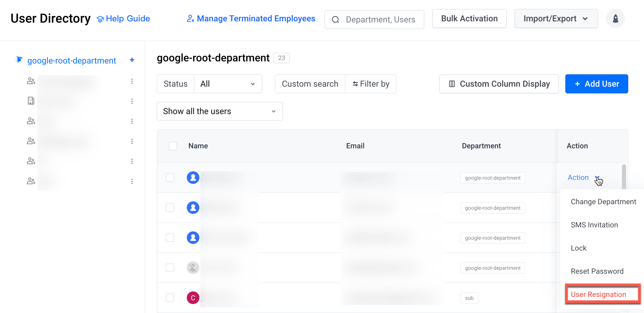Open second sidebar department's three-dot menu
This screenshot has height=313, width=644.
tap(132, 101)
